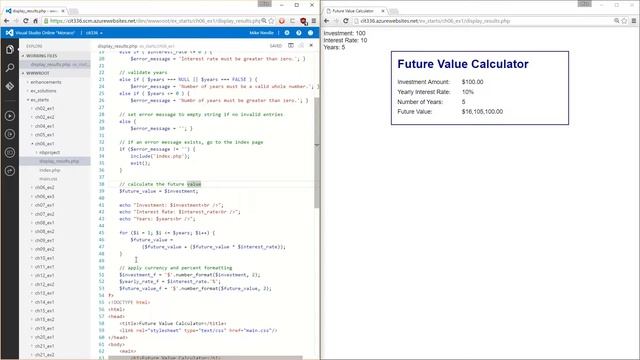Screen dimensions: 640x360
Task: Click the zoom magnifier in left browser address bar
Action: [x=264, y=21]
